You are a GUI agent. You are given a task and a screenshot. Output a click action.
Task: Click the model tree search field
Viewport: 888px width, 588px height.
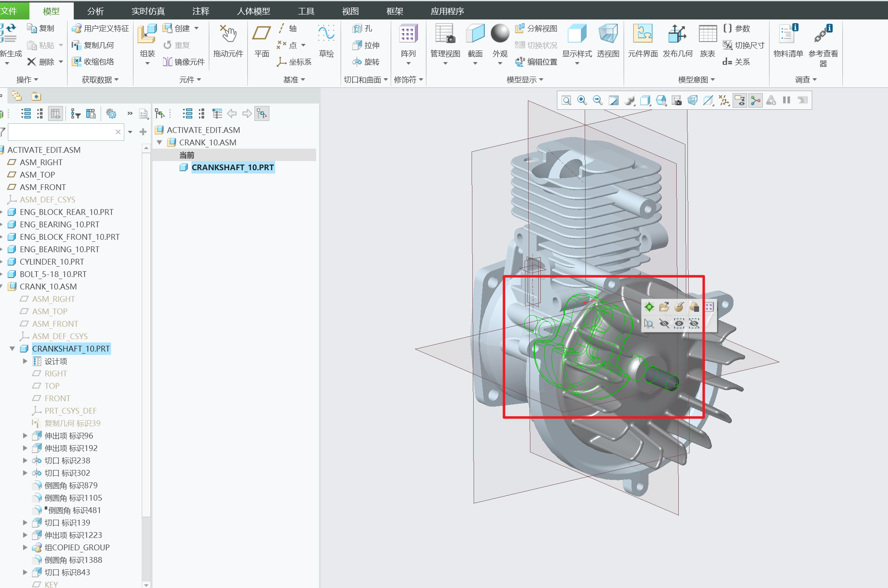[61, 132]
